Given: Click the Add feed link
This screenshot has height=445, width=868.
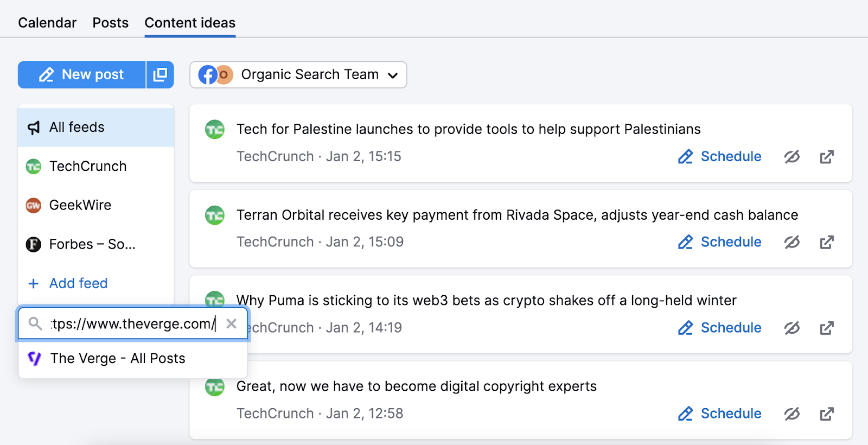Looking at the screenshot, I should tap(79, 283).
